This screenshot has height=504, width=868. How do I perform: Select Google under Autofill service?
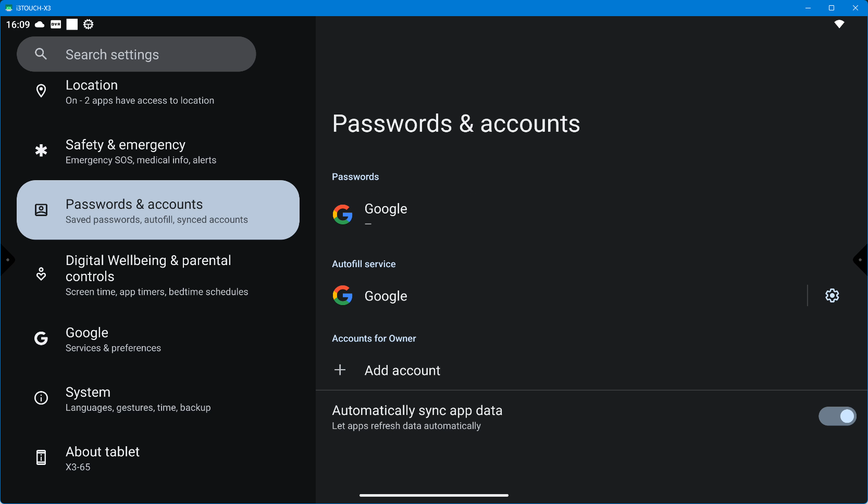click(386, 296)
